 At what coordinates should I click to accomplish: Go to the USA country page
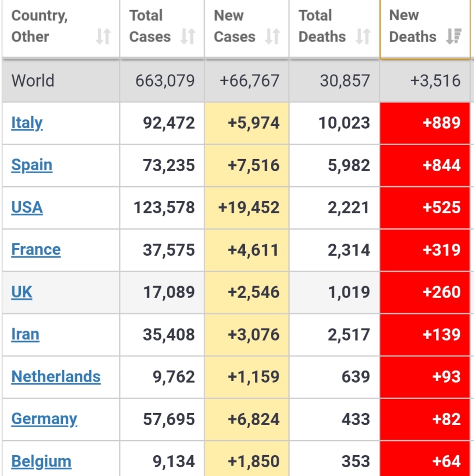27,208
